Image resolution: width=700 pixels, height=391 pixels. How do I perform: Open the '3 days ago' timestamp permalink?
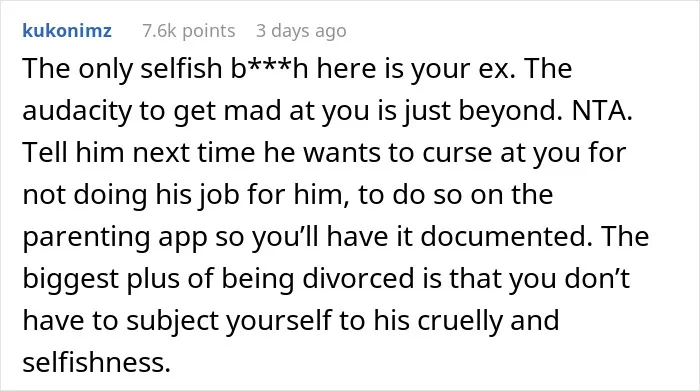tap(301, 31)
